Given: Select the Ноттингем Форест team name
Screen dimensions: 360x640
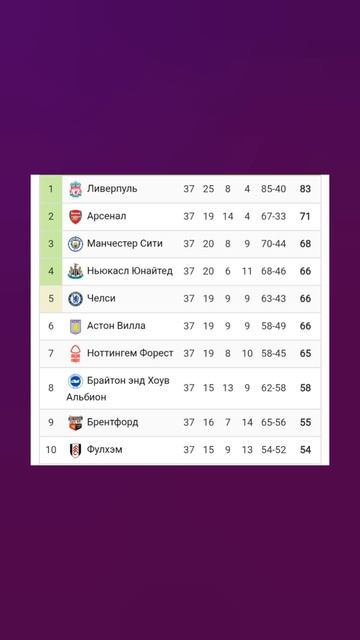Looking at the screenshot, I should point(130,353).
